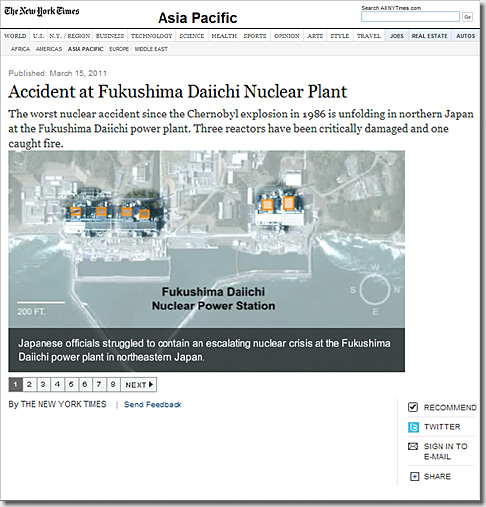This screenshot has width=486, height=507.
Task: Click the 'Fukushima Daiichi Nuclear Power Station' map label
Action: coord(213,299)
